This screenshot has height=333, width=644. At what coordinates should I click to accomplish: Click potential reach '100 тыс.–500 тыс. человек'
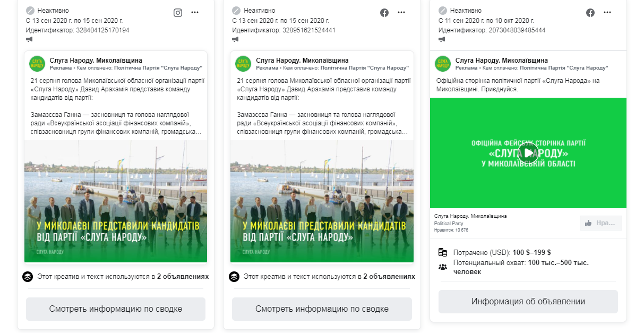[x=521, y=267]
